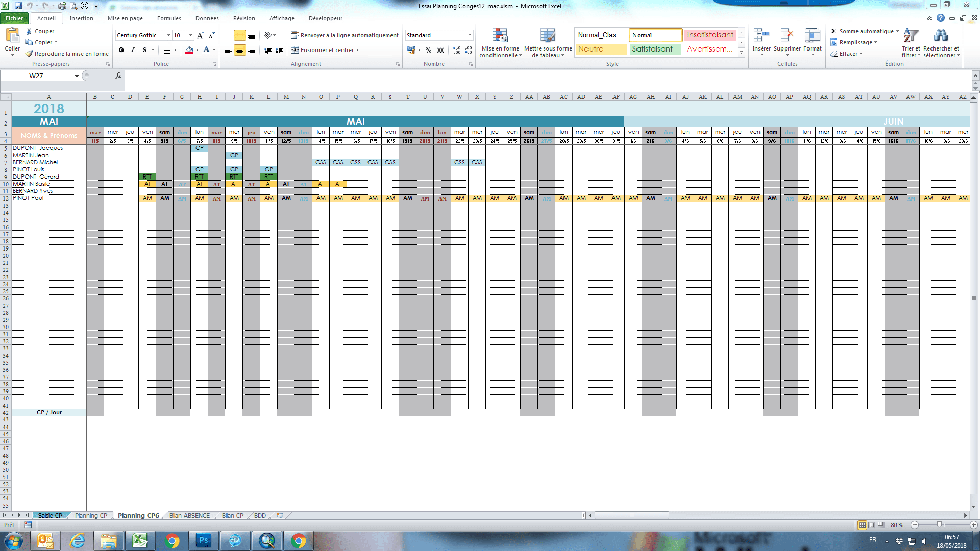Click Renvoyer à la ligne automatiquement
980x551 pixels.
point(345,35)
